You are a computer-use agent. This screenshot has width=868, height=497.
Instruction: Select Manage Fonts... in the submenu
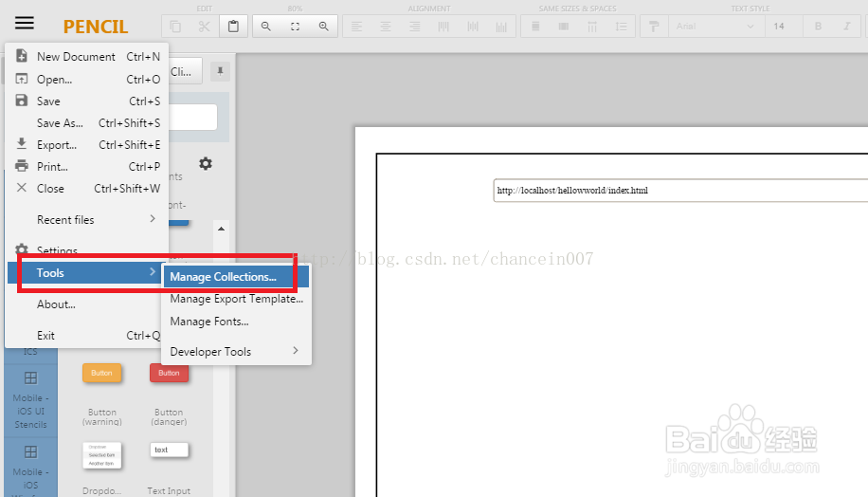(236, 322)
